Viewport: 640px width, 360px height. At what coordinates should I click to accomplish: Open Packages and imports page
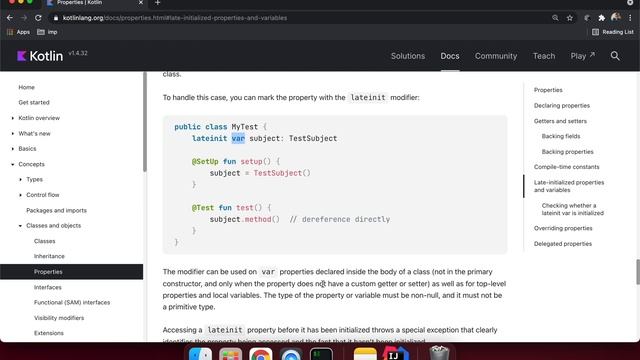click(56, 210)
